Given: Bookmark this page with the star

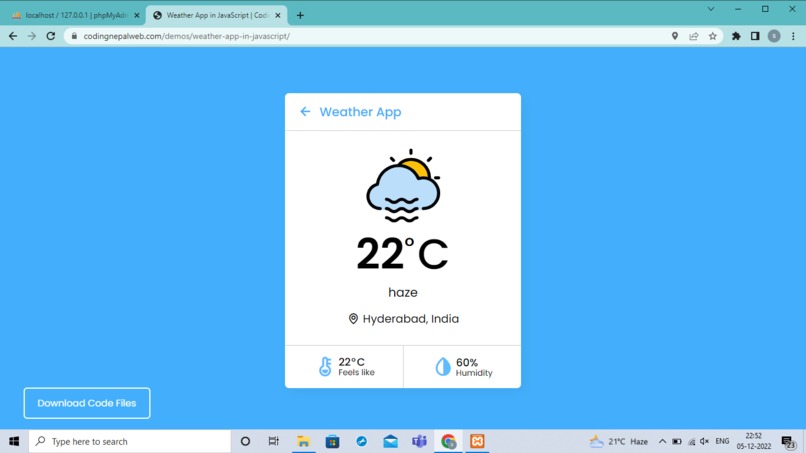Looking at the screenshot, I should (712, 36).
